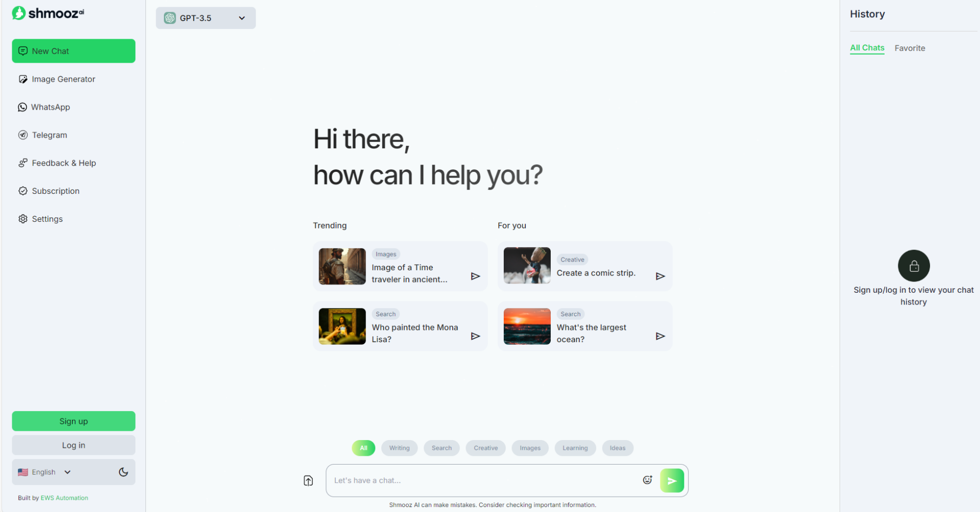Screen dimensions: 980x512
Task: Switch to the Favorite tab in History
Action: 910,48
